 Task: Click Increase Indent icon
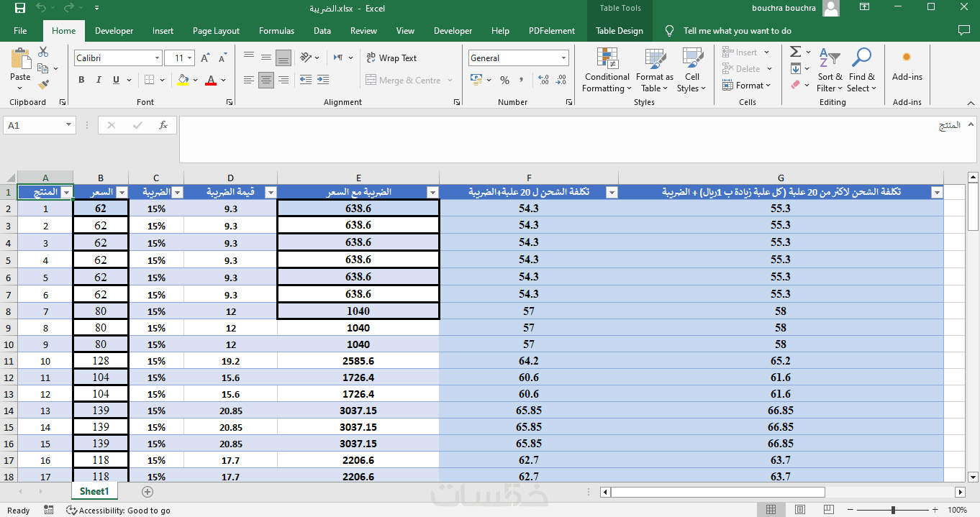(x=324, y=80)
